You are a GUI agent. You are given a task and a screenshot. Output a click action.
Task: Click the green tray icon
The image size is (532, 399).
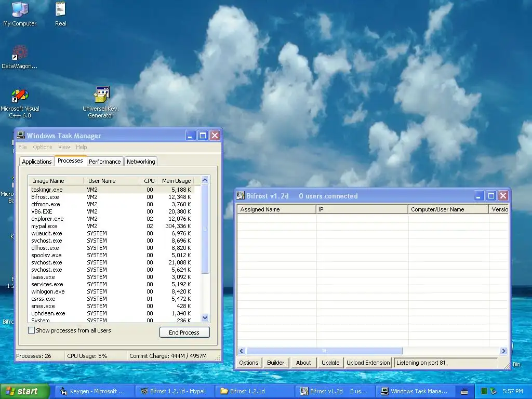(484, 391)
